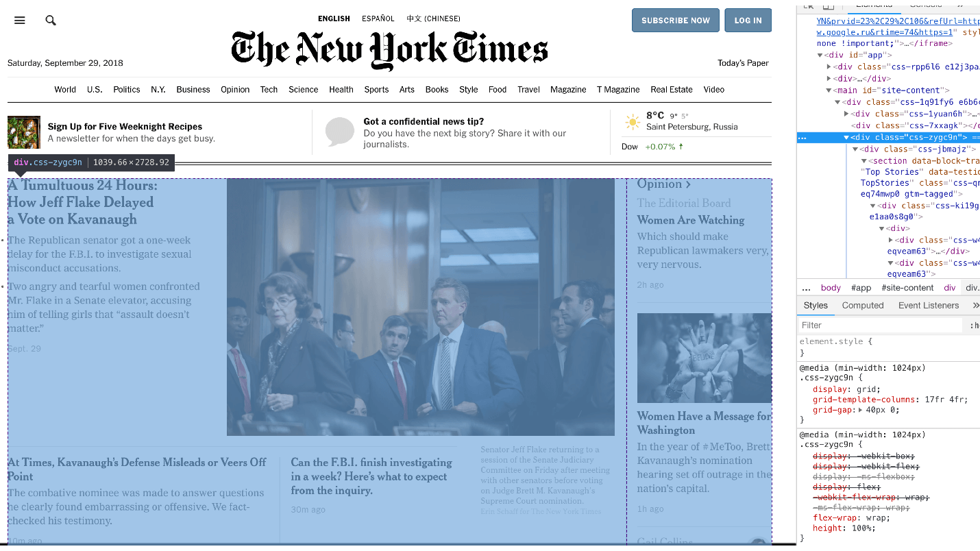Image resolution: width=980 pixels, height=551 pixels.
Task: Open 'Can the F.B.I. finish investigating' story
Action: click(371, 476)
